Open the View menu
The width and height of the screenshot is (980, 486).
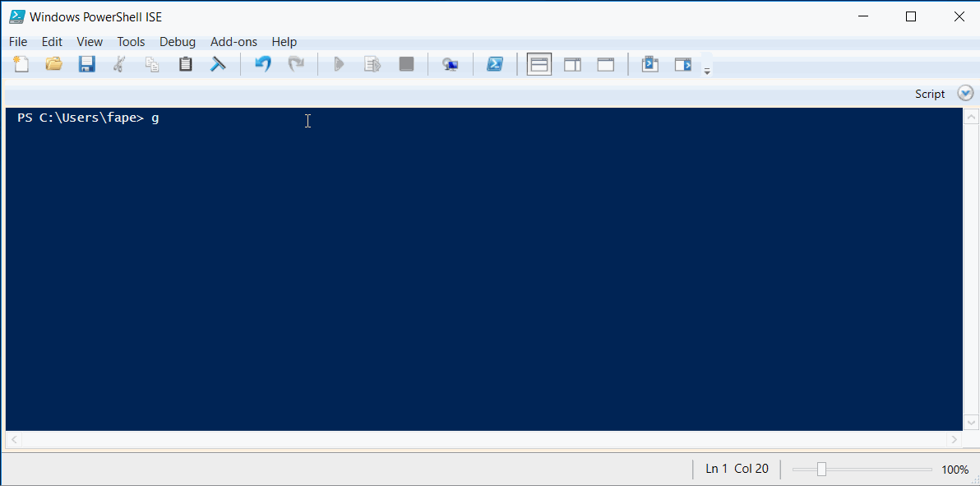[90, 42]
